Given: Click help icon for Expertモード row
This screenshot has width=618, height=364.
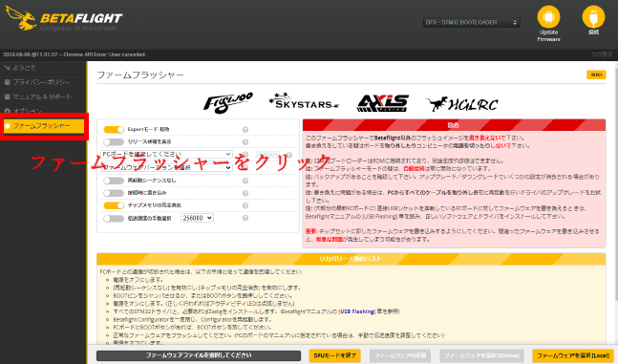Looking at the screenshot, I should coord(245,130).
